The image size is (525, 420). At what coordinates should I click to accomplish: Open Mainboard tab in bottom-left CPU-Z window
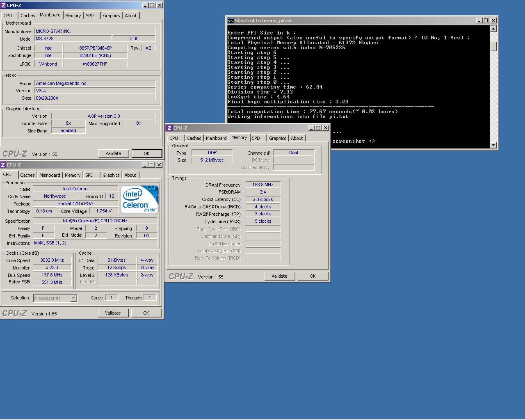pos(50,175)
